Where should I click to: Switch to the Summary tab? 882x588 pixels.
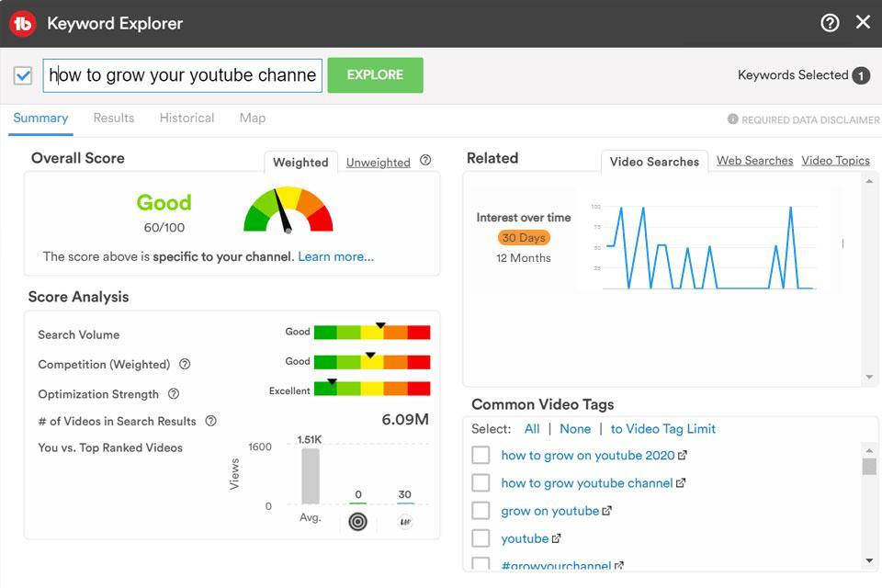pos(40,119)
